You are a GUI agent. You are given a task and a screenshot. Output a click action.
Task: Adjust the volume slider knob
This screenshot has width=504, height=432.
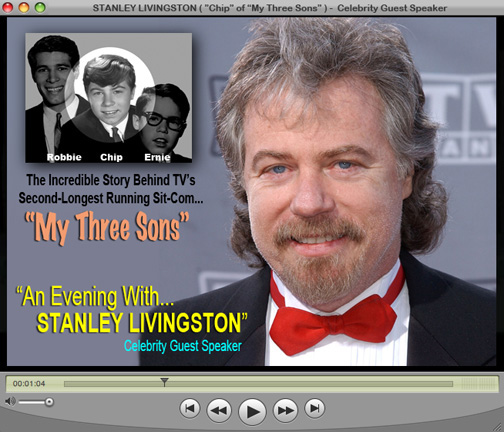point(49,402)
